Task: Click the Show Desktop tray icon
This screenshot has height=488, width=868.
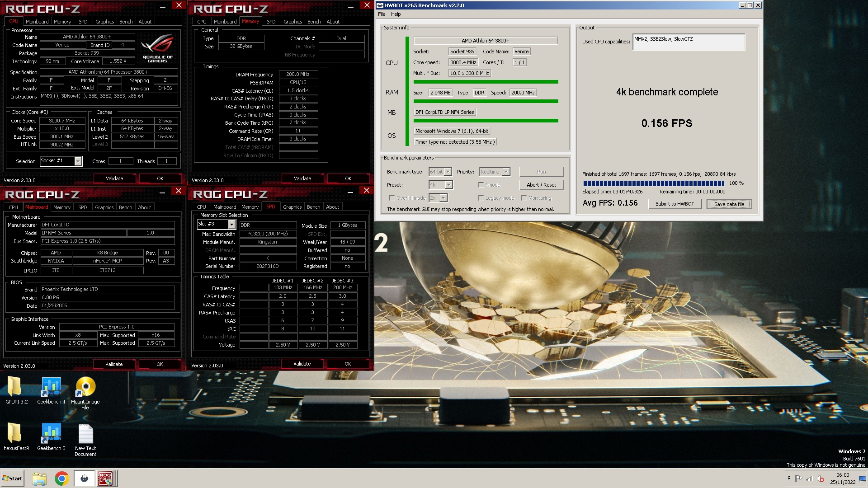Action: click(863, 479)
